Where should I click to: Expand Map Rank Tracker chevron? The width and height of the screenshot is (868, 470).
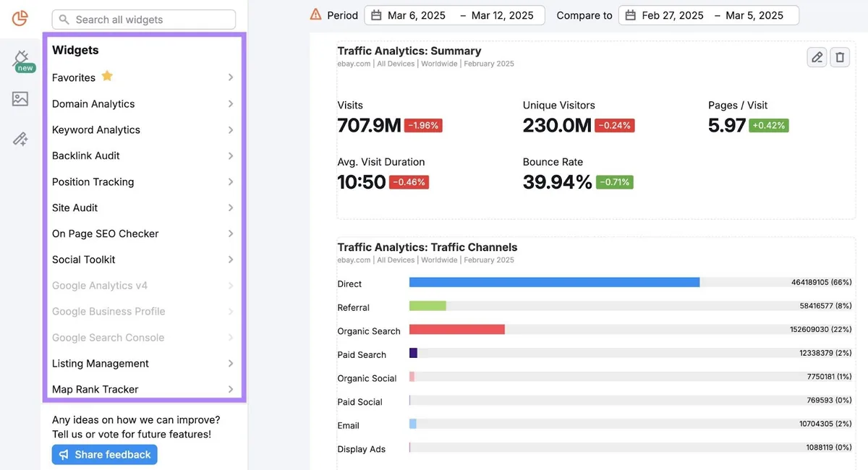[x=231, y=390]
